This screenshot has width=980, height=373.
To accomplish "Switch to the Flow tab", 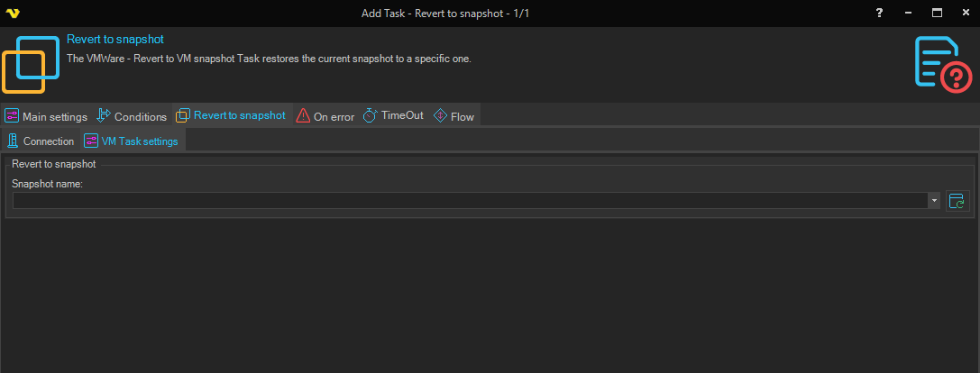I will 463,116.
